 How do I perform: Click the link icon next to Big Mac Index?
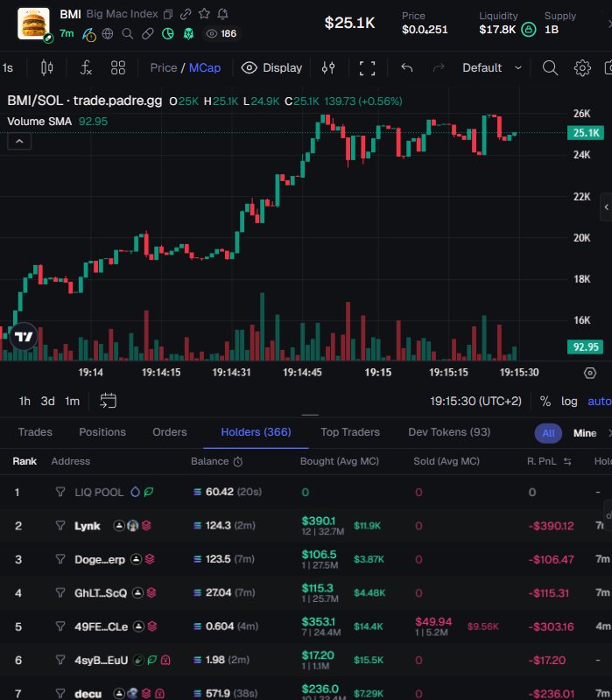click(186, 14)
